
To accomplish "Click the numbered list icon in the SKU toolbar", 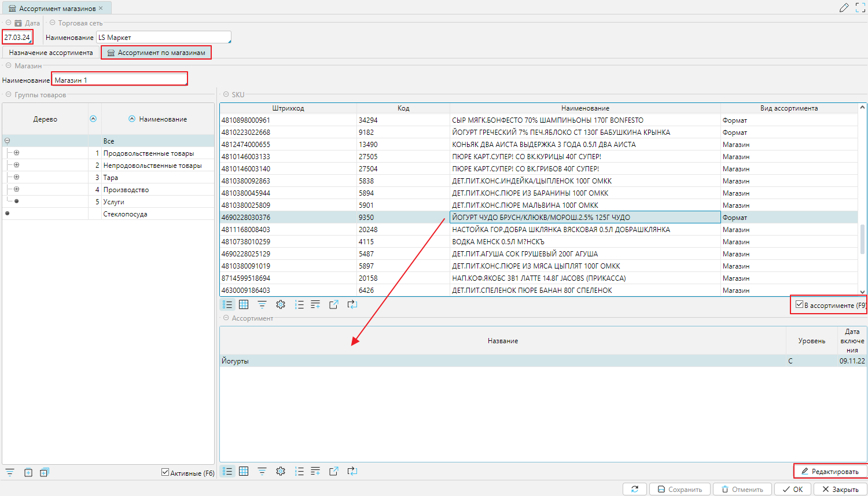I will click(x=299, y=304).
